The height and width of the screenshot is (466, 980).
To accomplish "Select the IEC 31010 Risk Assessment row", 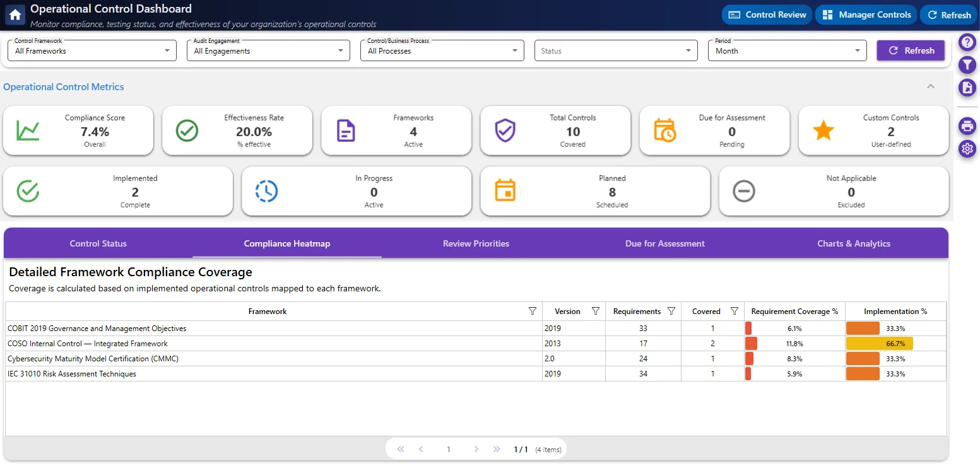I will [x=476, y=374].
